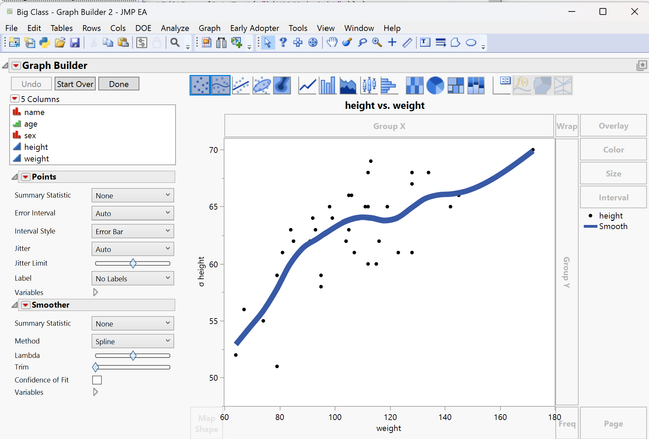Select the Grabber hand tool

[332, 42]
